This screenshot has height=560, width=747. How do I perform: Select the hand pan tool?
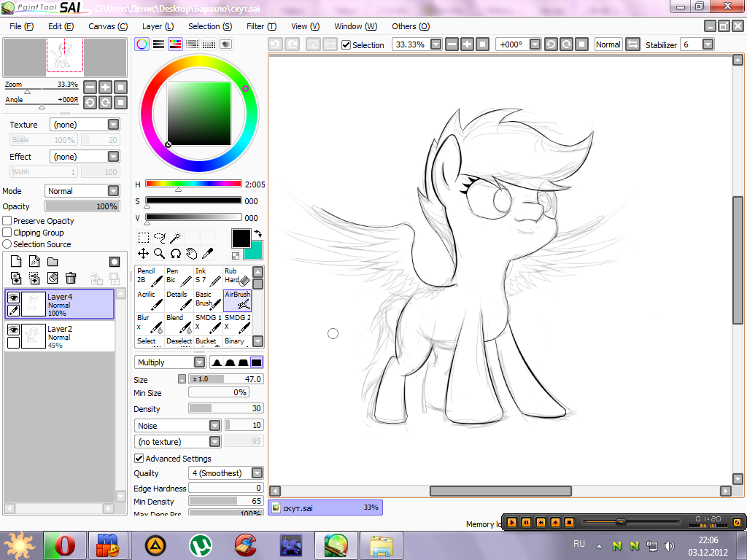pos(192,253)
